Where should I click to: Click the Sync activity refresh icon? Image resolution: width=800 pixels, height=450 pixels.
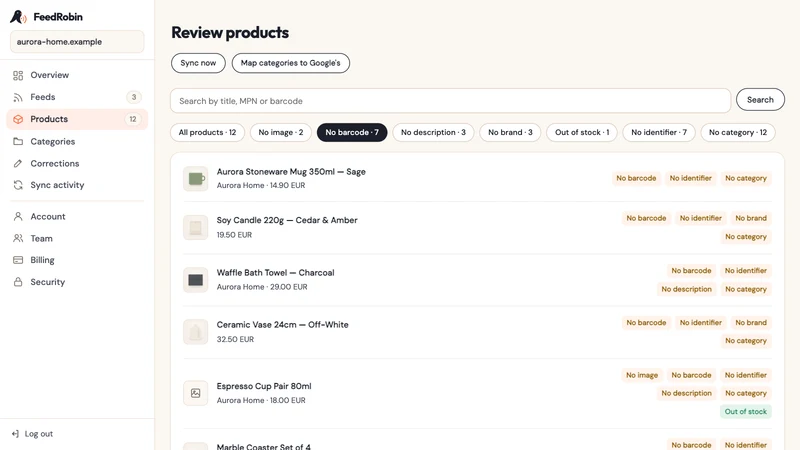18,185
